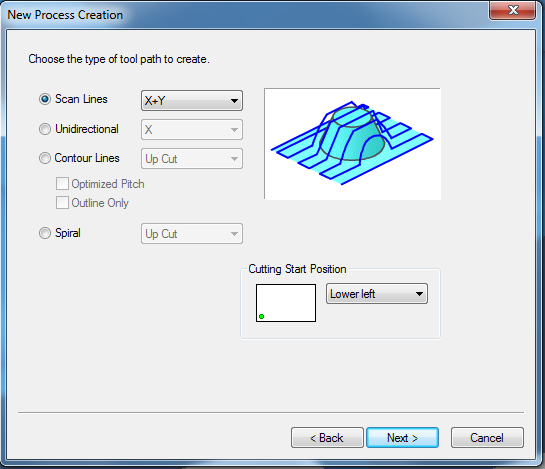Proceed with the Next > button
Viewport: 545px width, 469px height.
402,438
